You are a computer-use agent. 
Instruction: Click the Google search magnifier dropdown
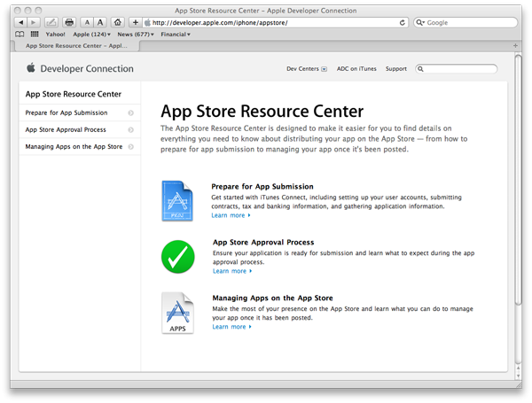tap(420, 23)
